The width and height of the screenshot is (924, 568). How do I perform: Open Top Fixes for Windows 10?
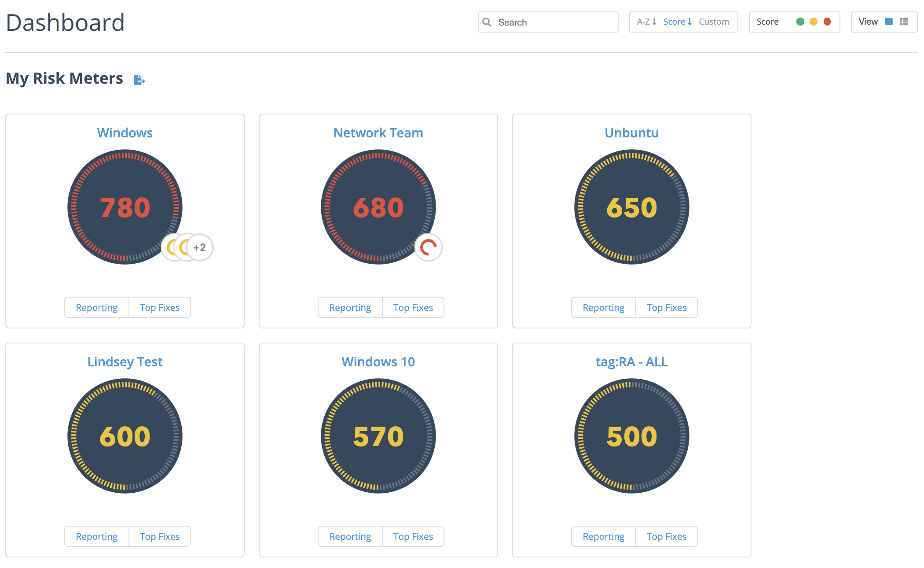pyautogui.click(x=413, y=536)
